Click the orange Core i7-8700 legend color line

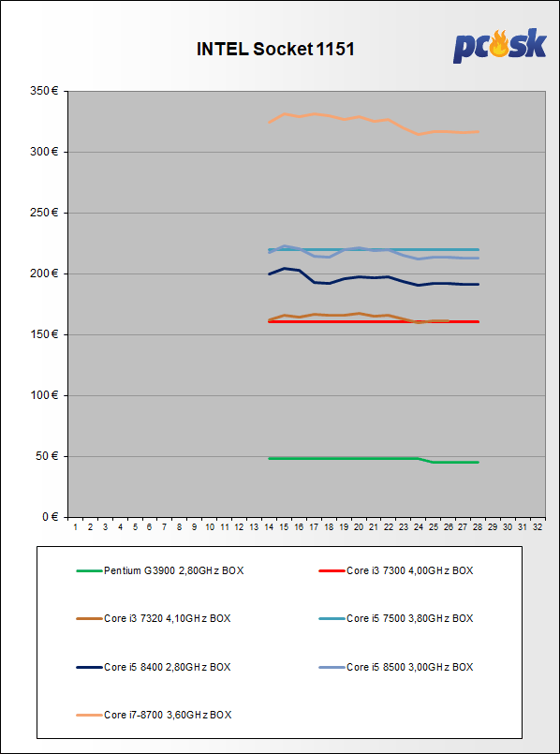pos(89,716)
